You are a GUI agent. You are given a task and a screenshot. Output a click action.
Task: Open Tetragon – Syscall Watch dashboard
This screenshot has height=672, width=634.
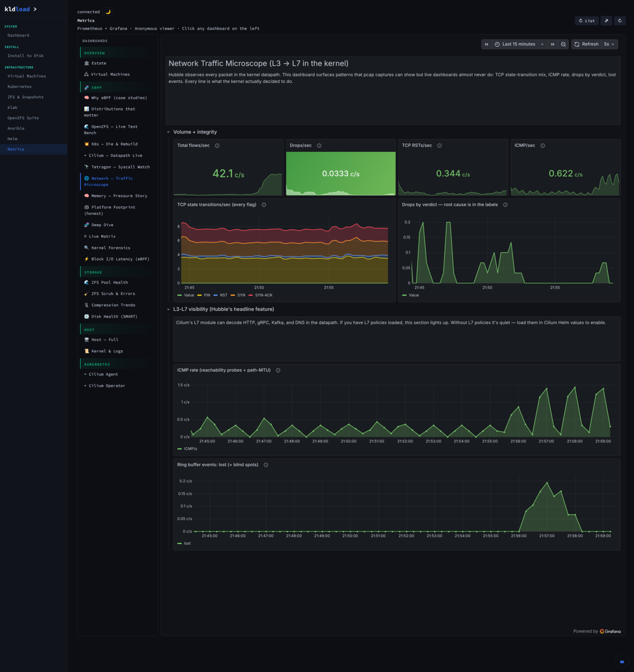[x=116, y=167]
